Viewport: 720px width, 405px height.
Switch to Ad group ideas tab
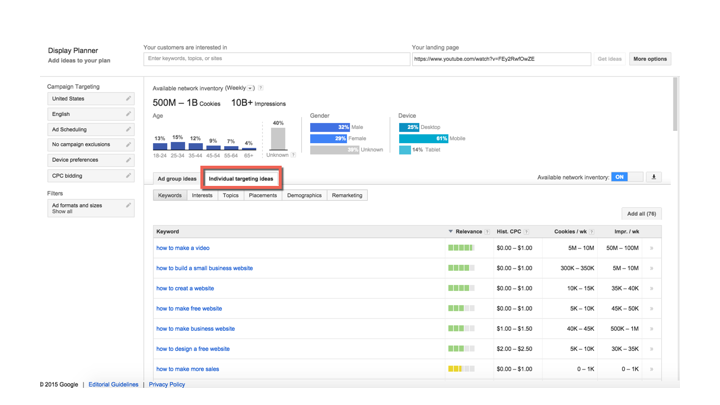(x=177, y=179)
